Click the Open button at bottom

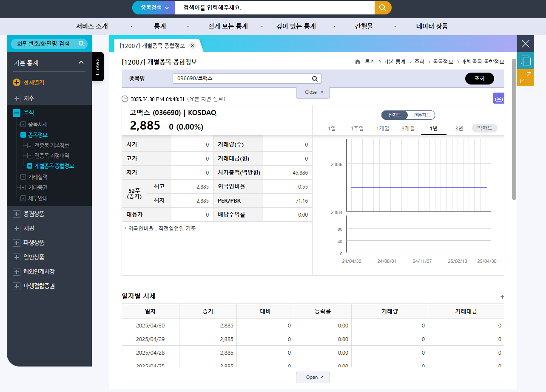[313, 377]
